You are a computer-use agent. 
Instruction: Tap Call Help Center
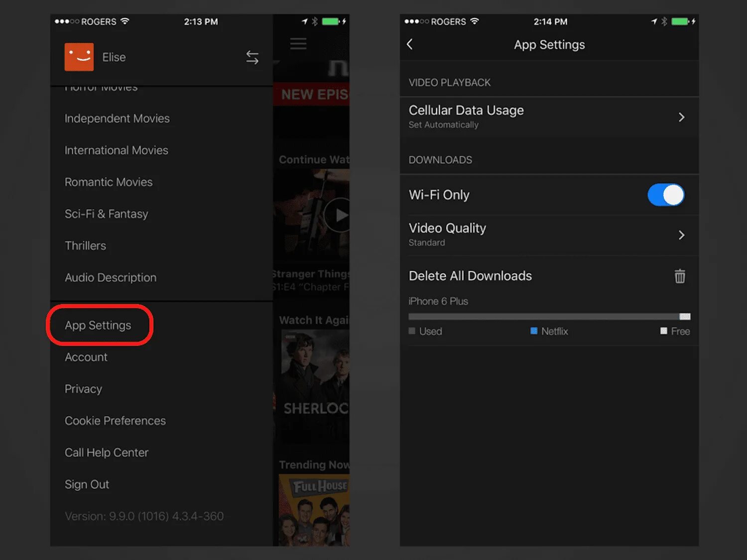107,453
